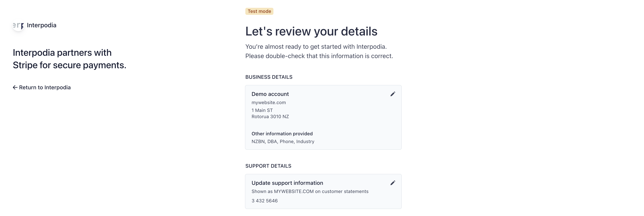Select the Demo account title

tap(270, 94)
